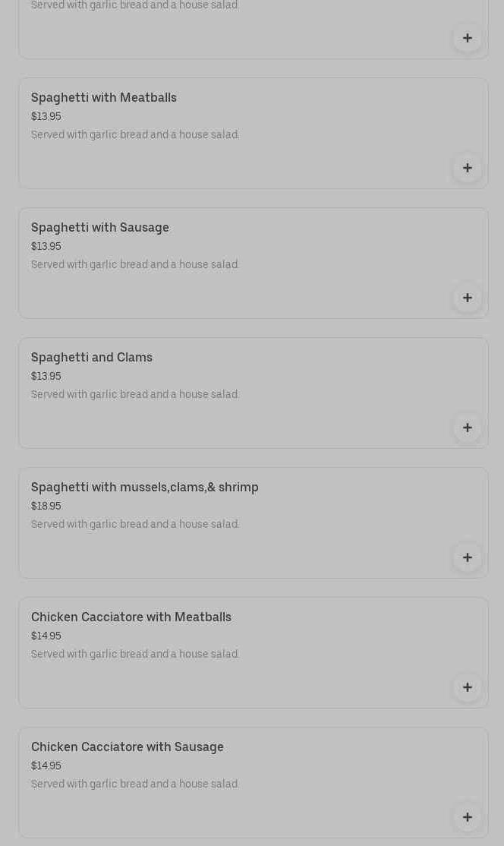504x846 pixels.
Task: Select the Spaghetti and Clams title
Action: point(92,357)
